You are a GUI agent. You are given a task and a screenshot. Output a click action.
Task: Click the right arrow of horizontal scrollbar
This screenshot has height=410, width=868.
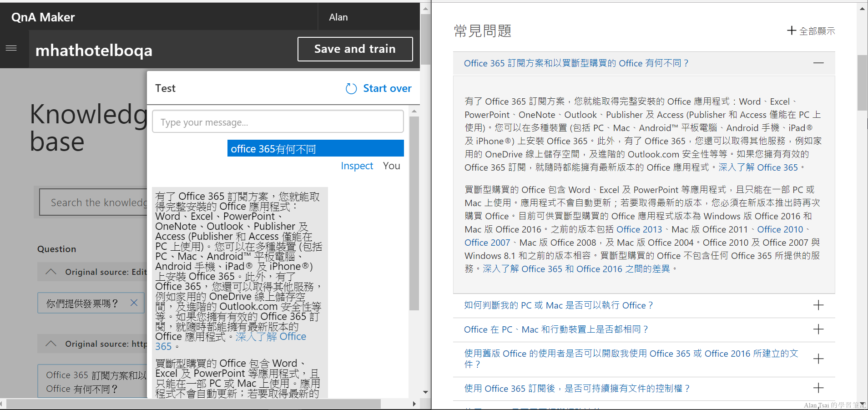click(x=414, y=404)
